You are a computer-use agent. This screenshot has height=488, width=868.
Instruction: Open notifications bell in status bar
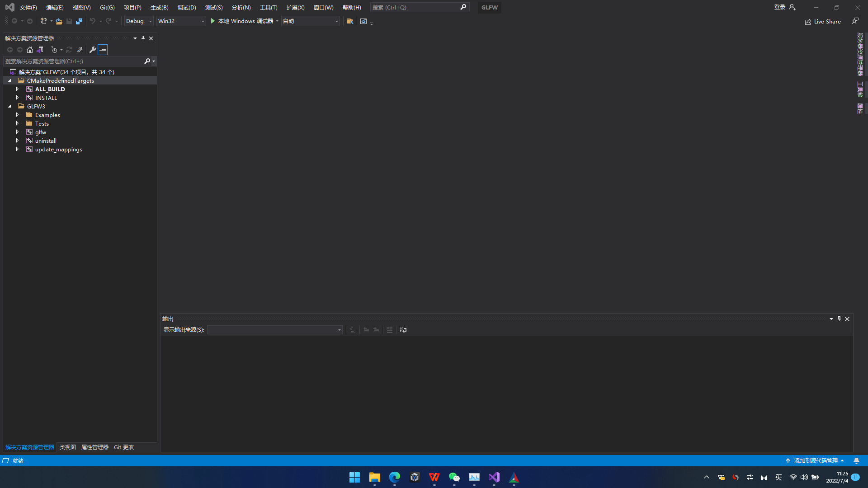(x=856, y=461)
